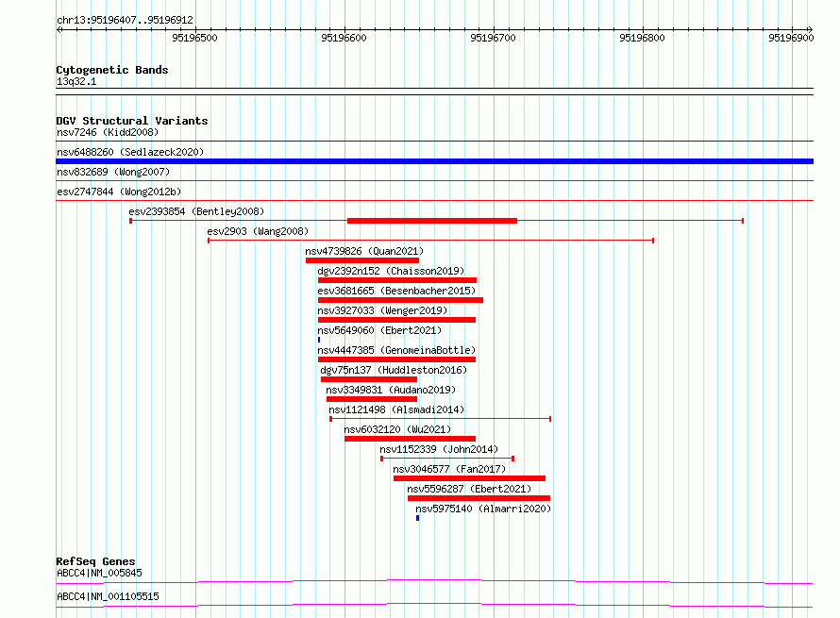Click the 95196700 ruler position label
This screenshot has height=618, width=840.
pos(493,38)
